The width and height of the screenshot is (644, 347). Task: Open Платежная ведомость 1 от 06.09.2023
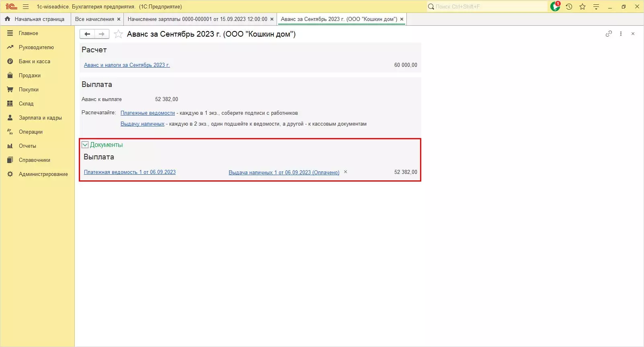130,172
